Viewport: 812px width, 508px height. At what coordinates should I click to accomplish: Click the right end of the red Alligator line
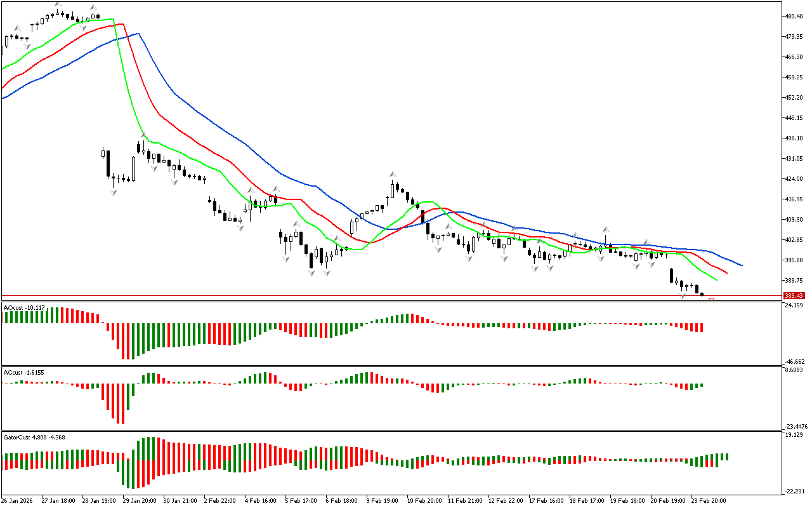pyautogui.click(x=727, y=274)
